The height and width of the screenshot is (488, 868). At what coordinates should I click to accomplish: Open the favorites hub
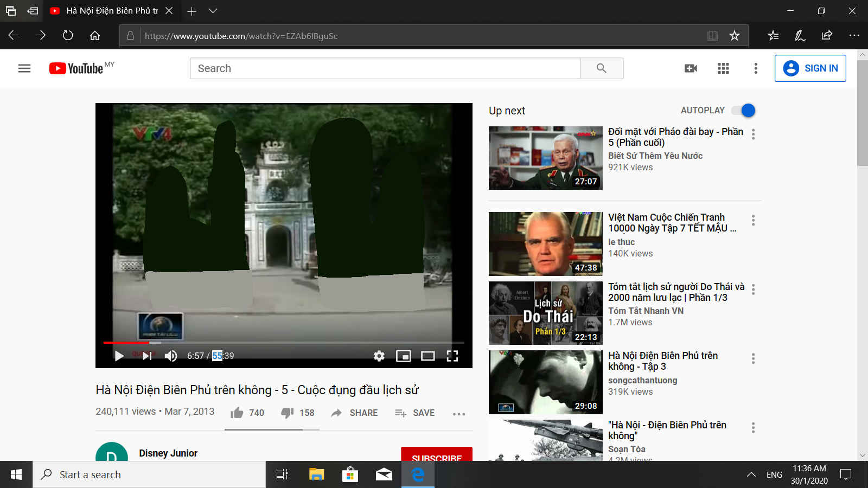[773, 35]
